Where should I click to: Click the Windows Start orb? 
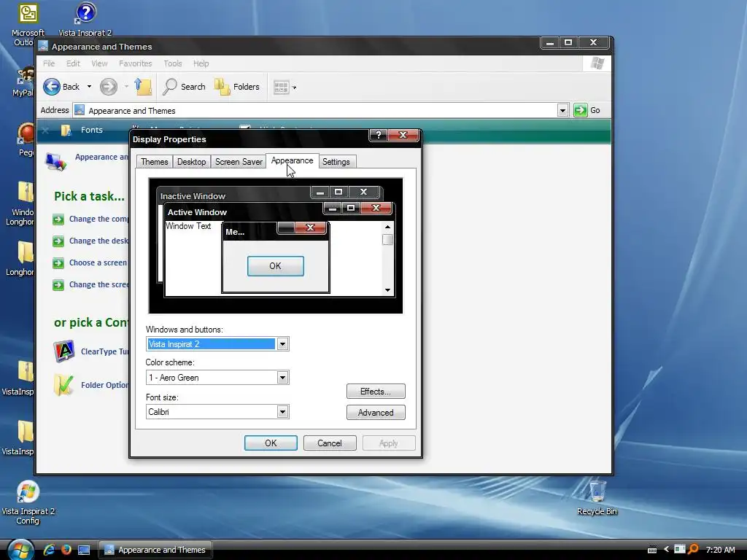click(x=20, y=550)
